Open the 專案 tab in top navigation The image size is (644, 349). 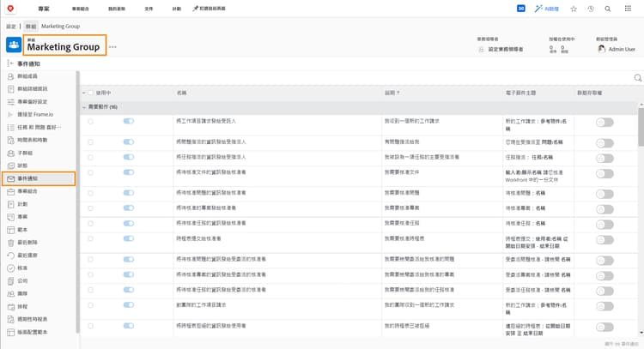(44, 9)
